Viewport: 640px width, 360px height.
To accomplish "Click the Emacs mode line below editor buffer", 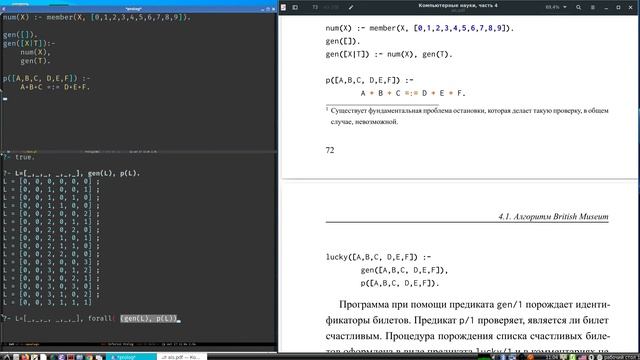I will pyautogui.click(x=139, y=151).
